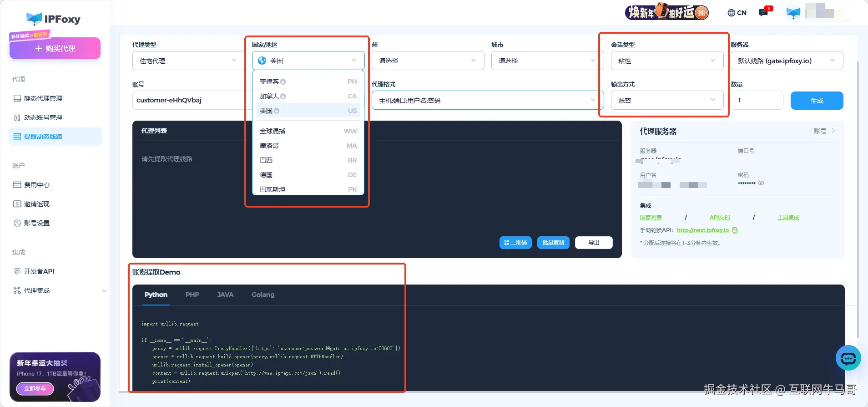868x407 pixels.
Task: Click the blue 生成 button
Action: point(817,101)
